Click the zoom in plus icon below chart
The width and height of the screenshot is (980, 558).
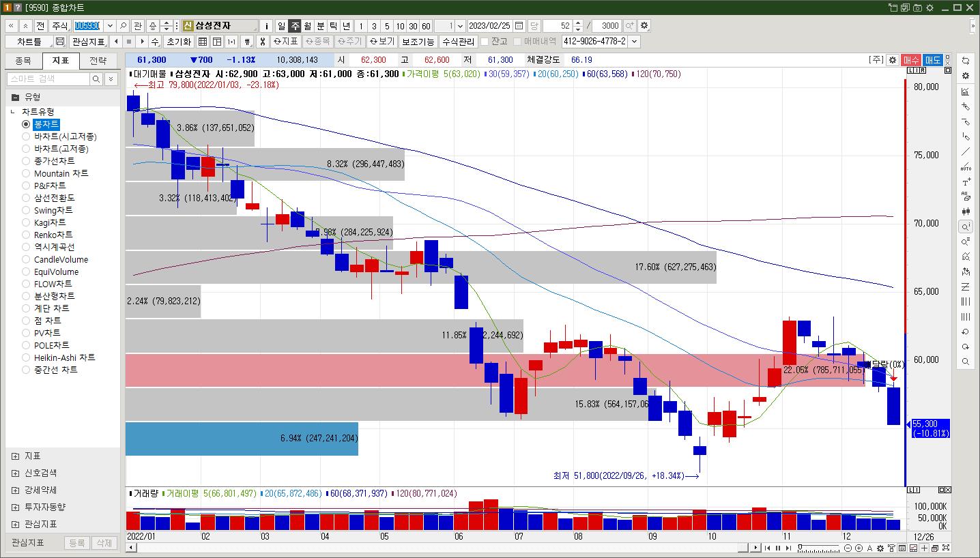coord(859,548)
